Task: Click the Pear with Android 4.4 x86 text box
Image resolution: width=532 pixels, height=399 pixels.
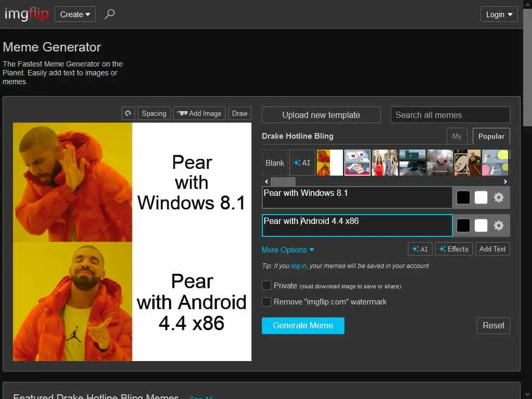Action: pyautogui.click(x=357, y=225)
